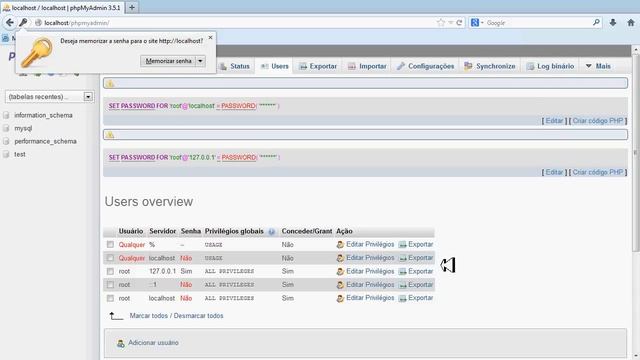Click database icon beside mysql
The image size is (640, 360).
coord(6,128)
